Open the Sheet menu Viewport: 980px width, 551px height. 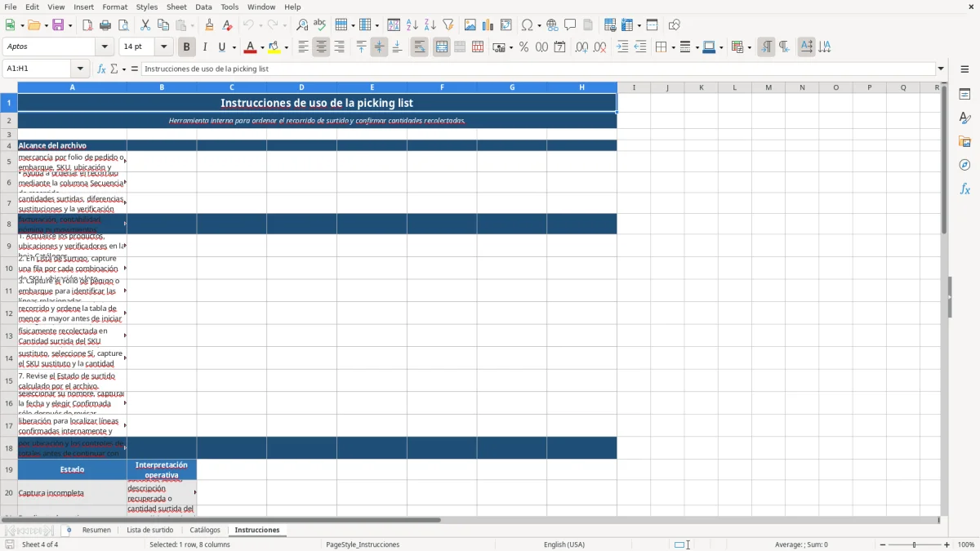click(176, 7)
